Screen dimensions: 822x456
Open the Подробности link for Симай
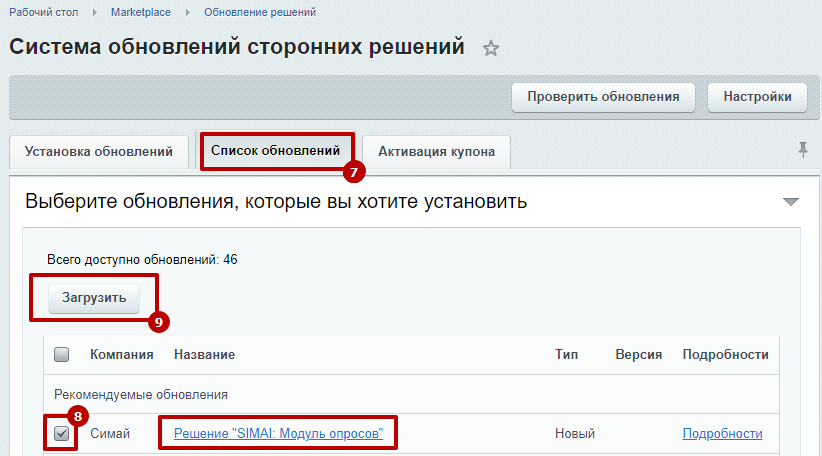[722, 433]
